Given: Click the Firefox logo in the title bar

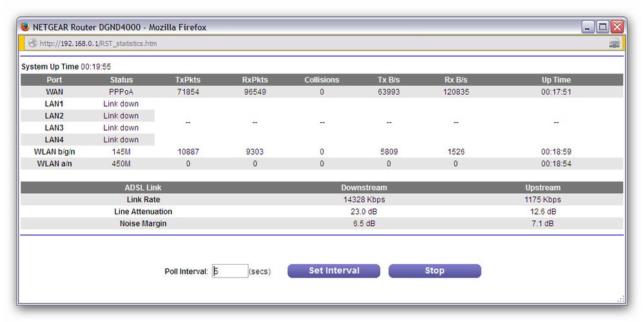Looking at the screenshot, I should (x=25, y=26).
